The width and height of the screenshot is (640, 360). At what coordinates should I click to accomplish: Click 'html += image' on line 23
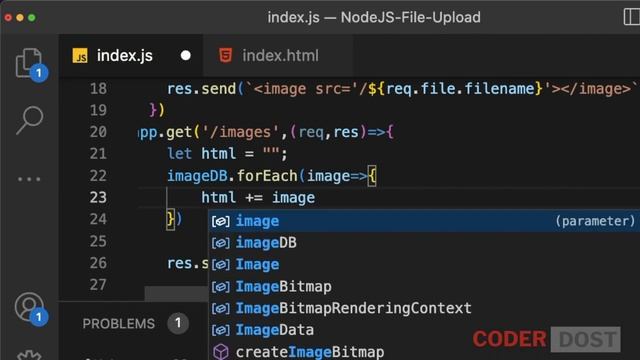(x=258, y=198)
